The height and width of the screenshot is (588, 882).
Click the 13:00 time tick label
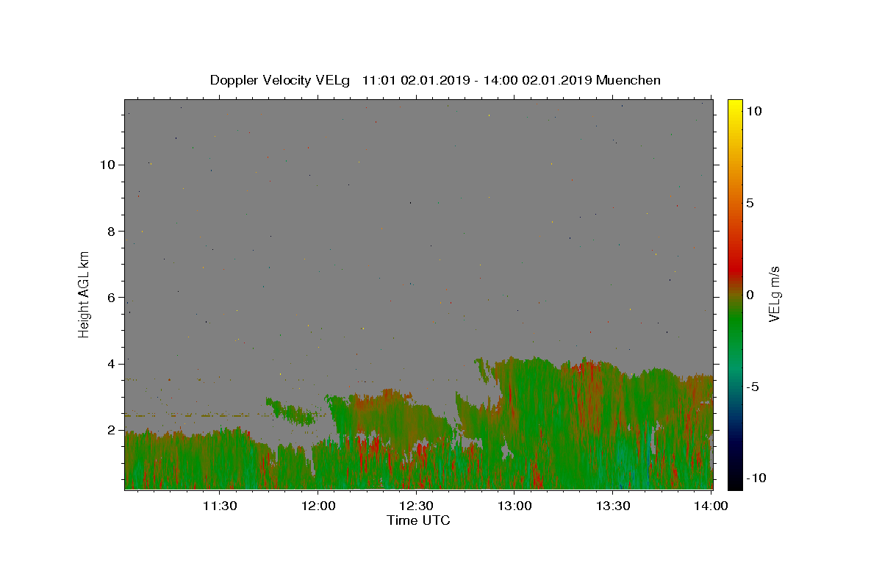click(x=514, y=506)
